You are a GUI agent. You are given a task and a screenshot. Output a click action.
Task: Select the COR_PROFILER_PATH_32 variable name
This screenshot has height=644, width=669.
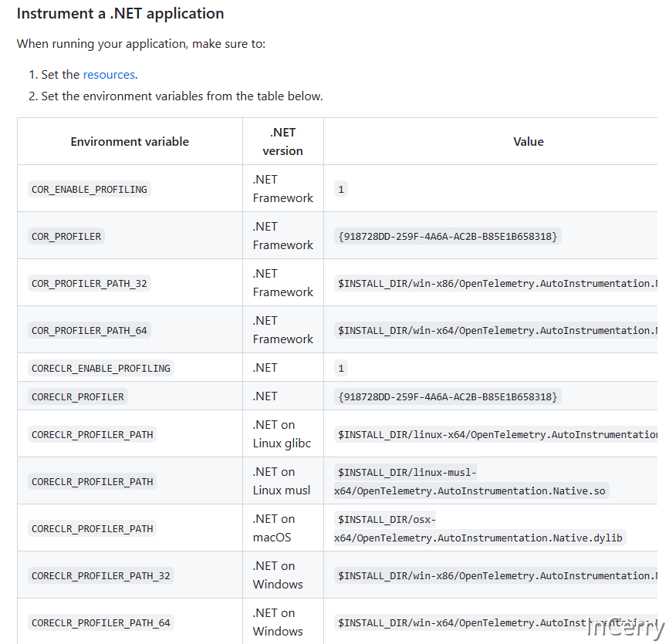tap(89, 283)
